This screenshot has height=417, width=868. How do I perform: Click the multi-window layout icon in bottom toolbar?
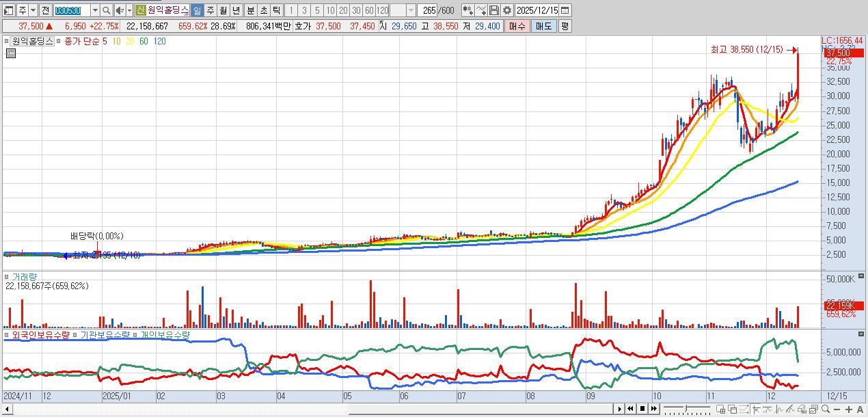(x=720, y=409)
